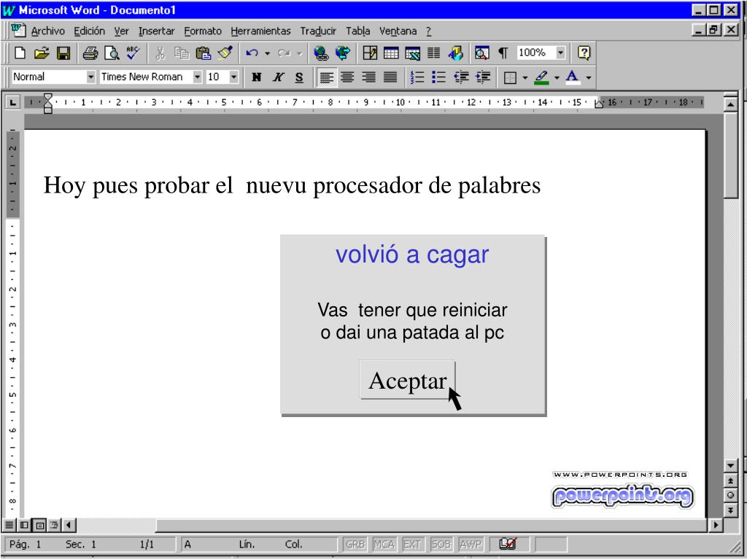Apply a bulleted list
The width and height of the screenshot is (747, 560).
pos(438,77)
